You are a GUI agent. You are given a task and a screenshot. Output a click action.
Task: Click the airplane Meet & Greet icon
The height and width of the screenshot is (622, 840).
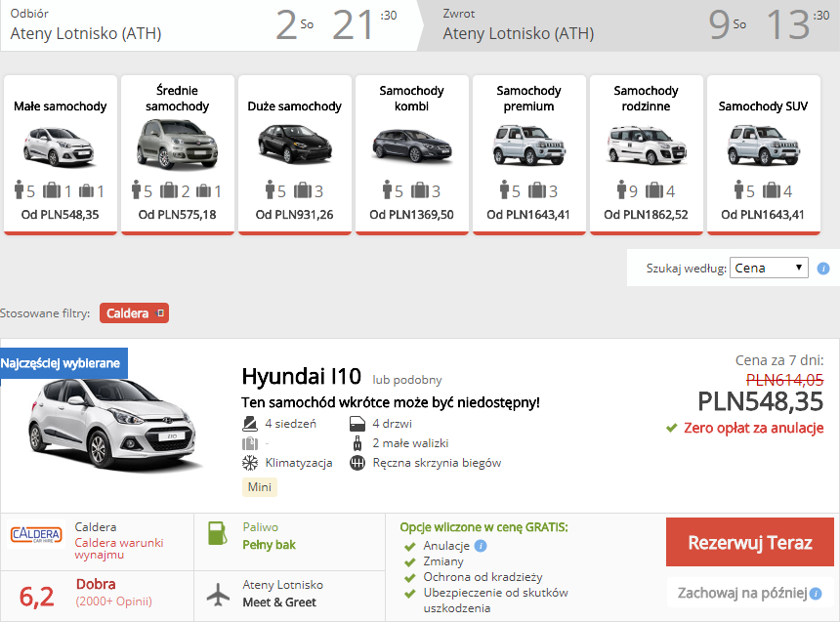click(218, 594)
